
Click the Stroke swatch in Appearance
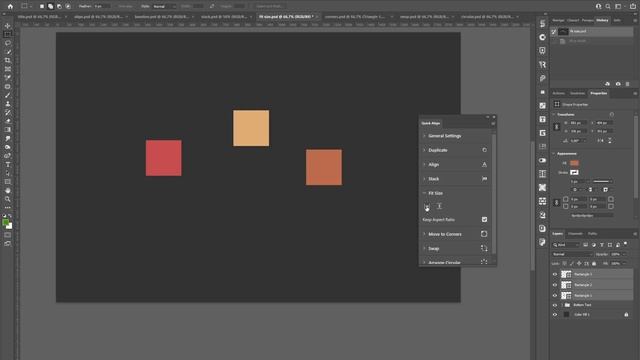click(x=574, y=172)
